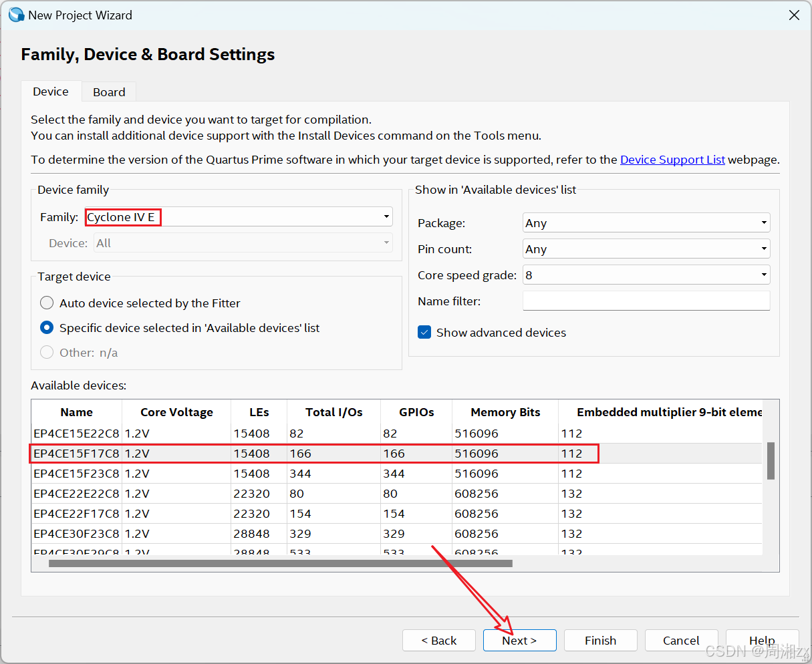Select the Other: n/a radio option

click(47, 353)
